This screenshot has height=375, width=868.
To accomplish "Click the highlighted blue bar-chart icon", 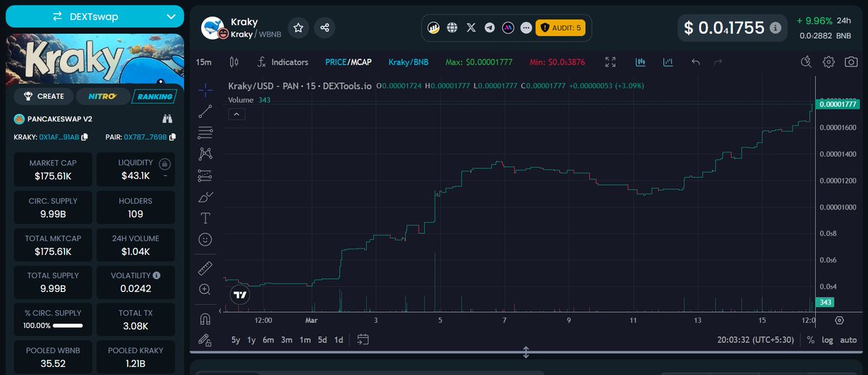I will pyautogui.click(x=640, y=62).
